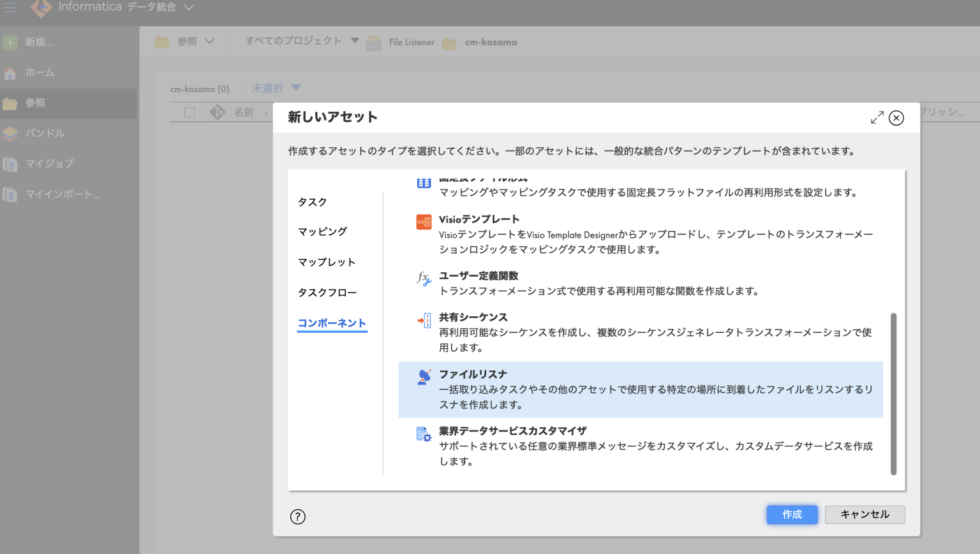
Task: Open 新規 with the plus icon
Action: (10, 42)
